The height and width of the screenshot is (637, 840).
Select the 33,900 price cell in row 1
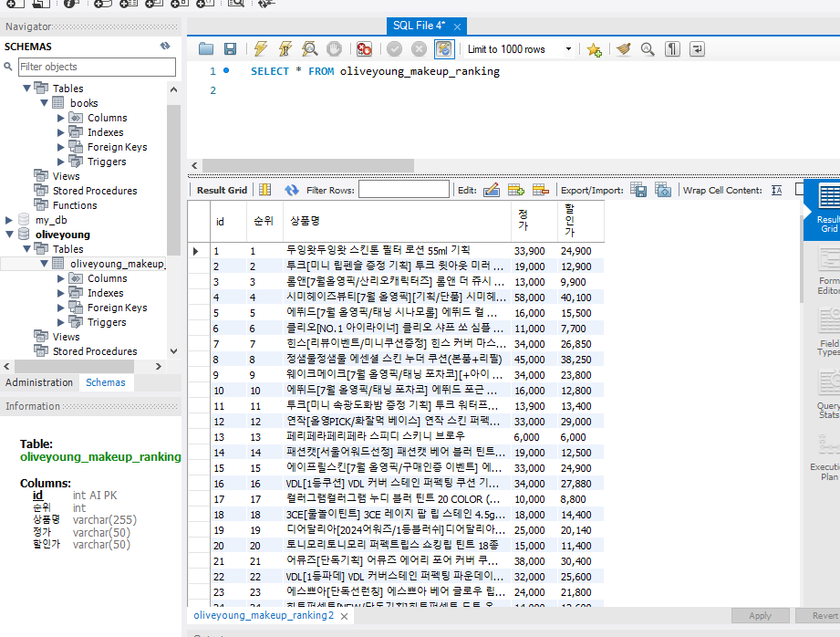pos(534,251)
